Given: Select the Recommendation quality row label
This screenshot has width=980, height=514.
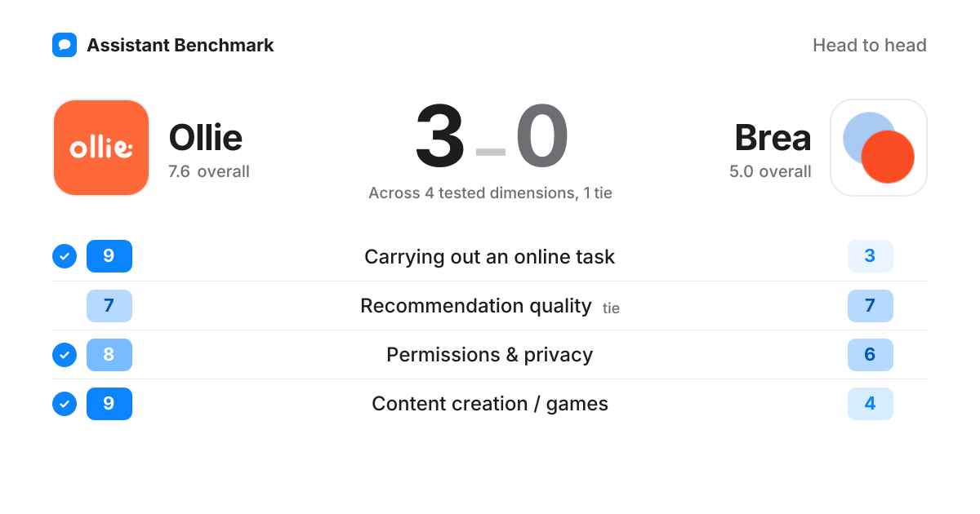Looking at the screenshot, I should (476, 306).
